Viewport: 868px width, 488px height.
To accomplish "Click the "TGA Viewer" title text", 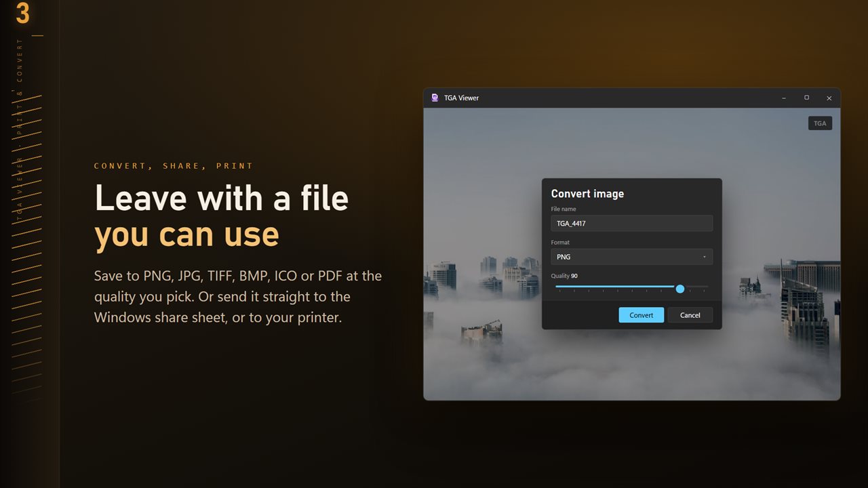I will pyautogui.click(x=461, y=98).
